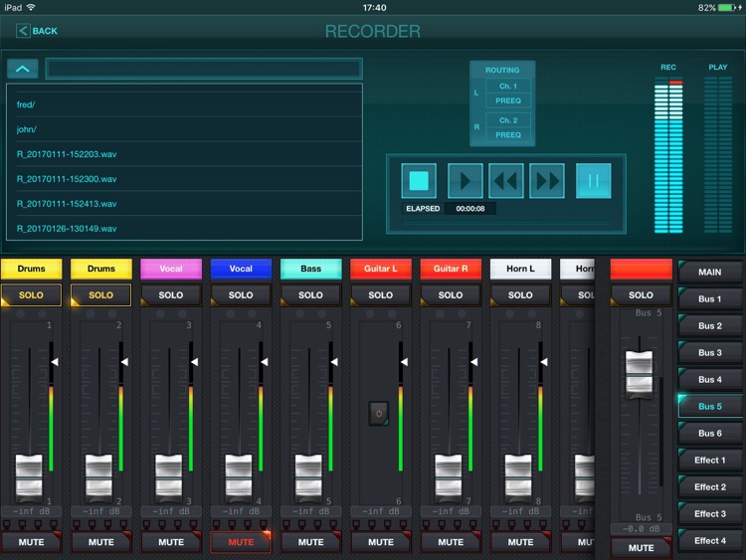Screen dimensions: 746x560
Task: Open the Ch. 2 right routing selector
Action: pos(508,121)
